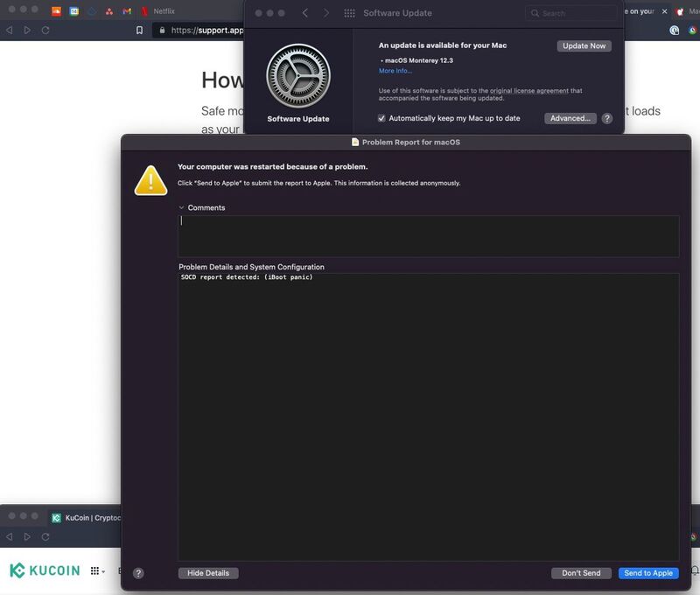This screenshot has height=595, width=700.
Task: Open the original license agreement link
Action: [x=529, y=91]
